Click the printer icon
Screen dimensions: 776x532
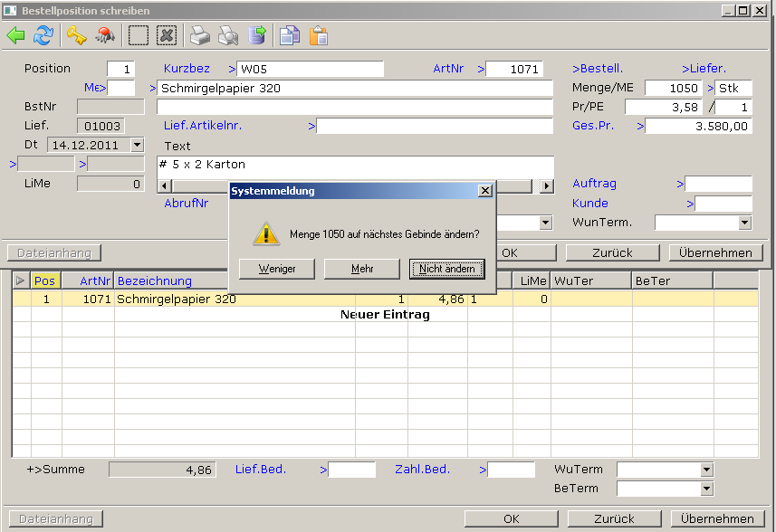point(199,35)
